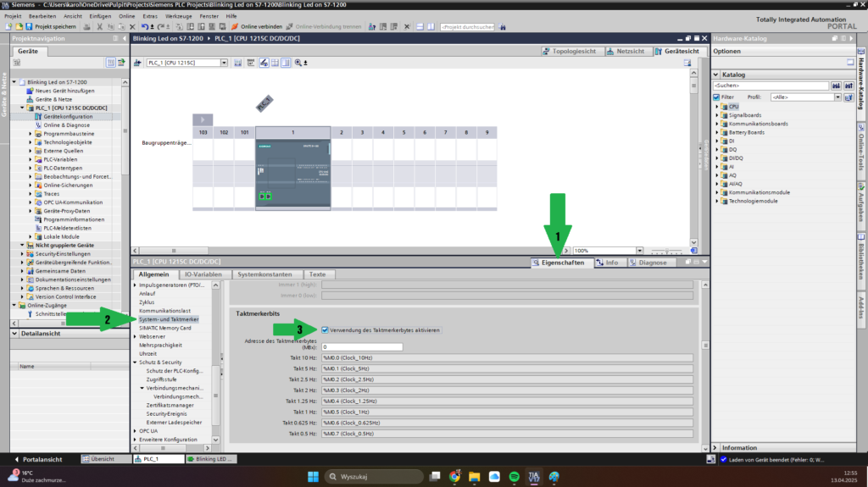Image resolution: width=868 pixels, height=487 pixels.
Task: Open Spotify from Windows taskbar
Action: pyautogui.click(x=515, y=477)
